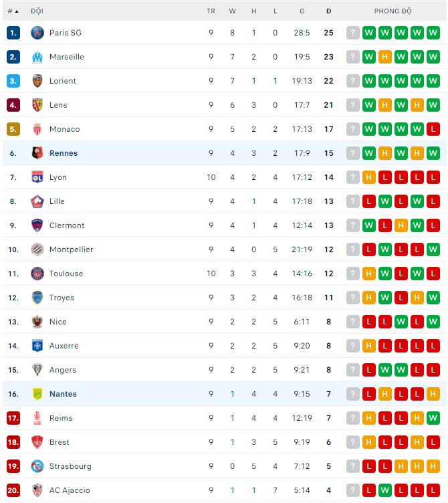
Task: Click Paris SG's gray question mark form box
Action: [x=353, y=33]
